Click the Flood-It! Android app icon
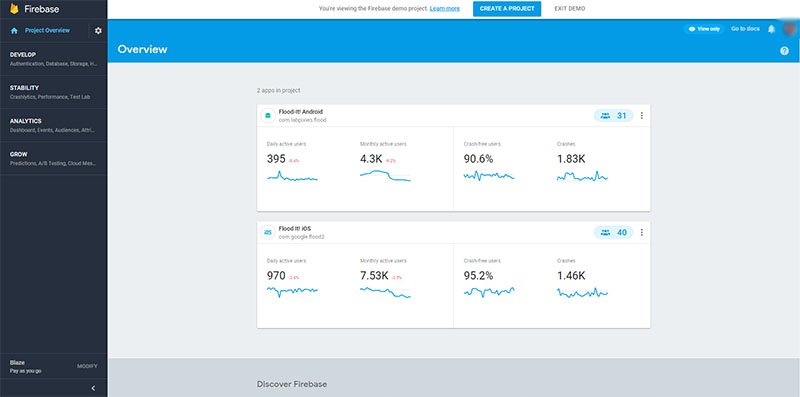 tap(268, 116)
